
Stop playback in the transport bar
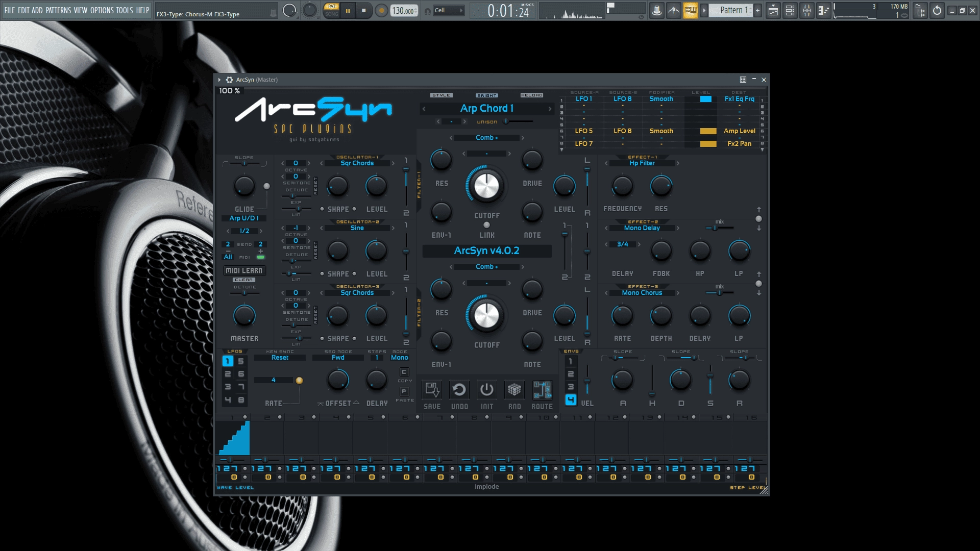coord(364,10)
